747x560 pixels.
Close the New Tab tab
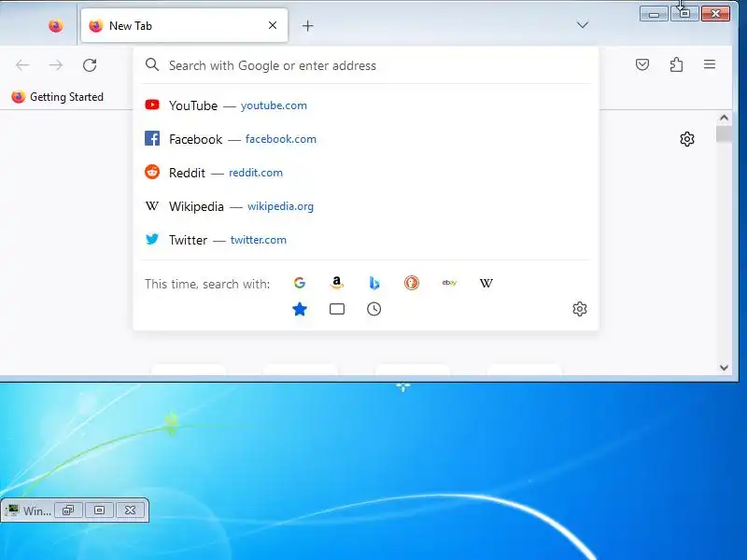click(x=273, y=25)
